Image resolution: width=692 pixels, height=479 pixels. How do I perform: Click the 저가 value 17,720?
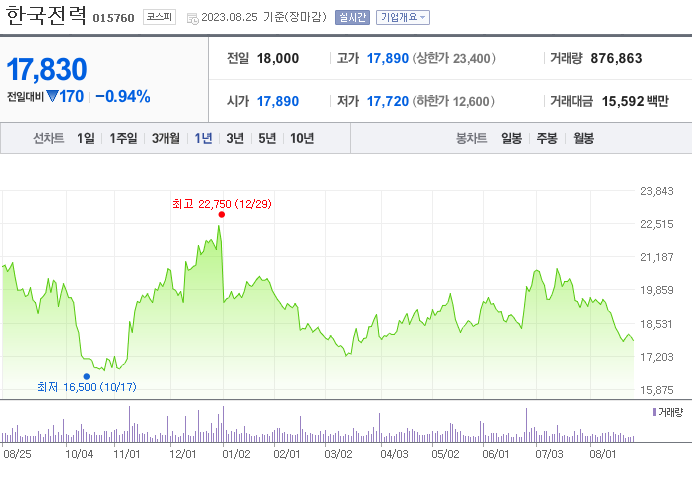click(387, 101)
